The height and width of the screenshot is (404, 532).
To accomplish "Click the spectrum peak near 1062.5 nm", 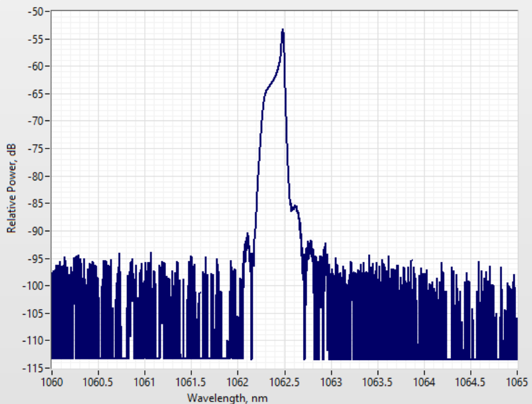I will [283, 32].
